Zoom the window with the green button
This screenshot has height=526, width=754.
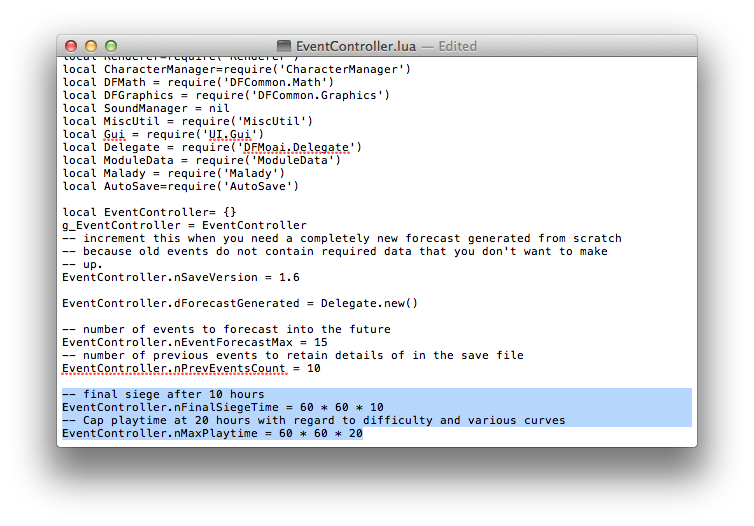[x=111, y=46]
